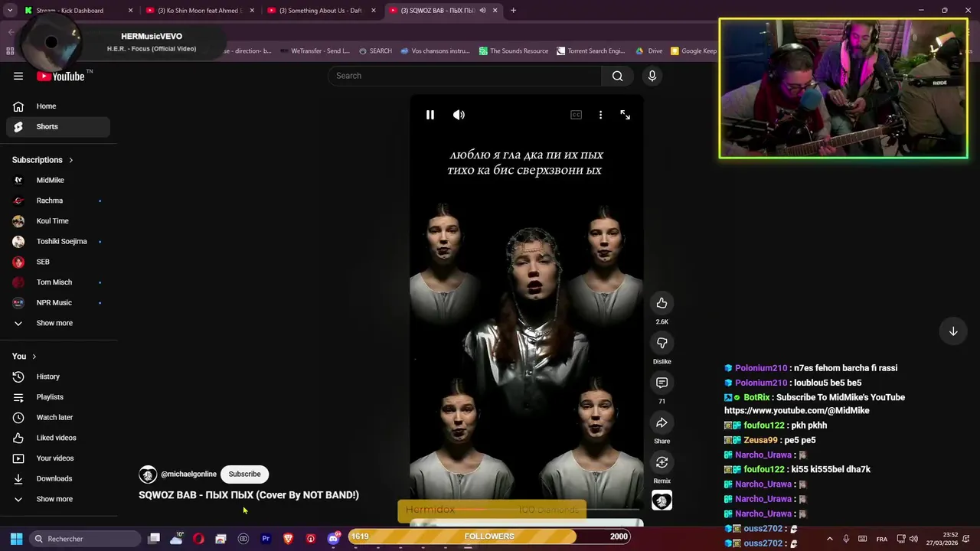
Task: Open Brave browser from the taskbar
Action: 288,539
